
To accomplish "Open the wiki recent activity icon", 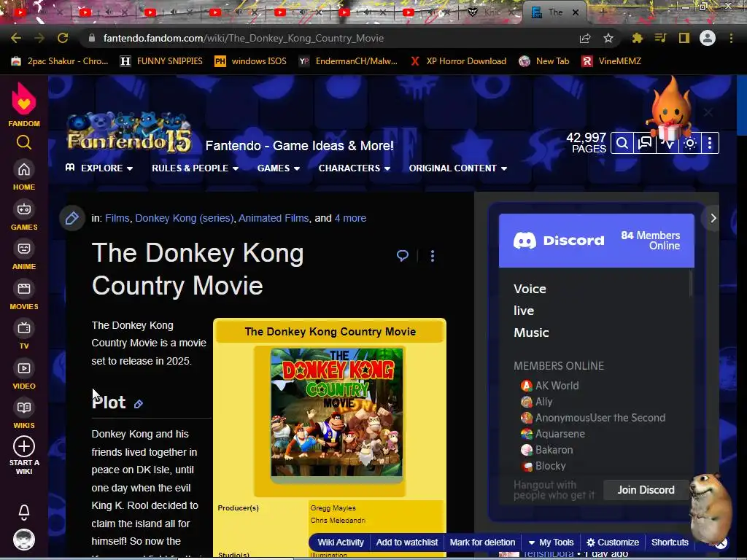I will coord(667,143).
